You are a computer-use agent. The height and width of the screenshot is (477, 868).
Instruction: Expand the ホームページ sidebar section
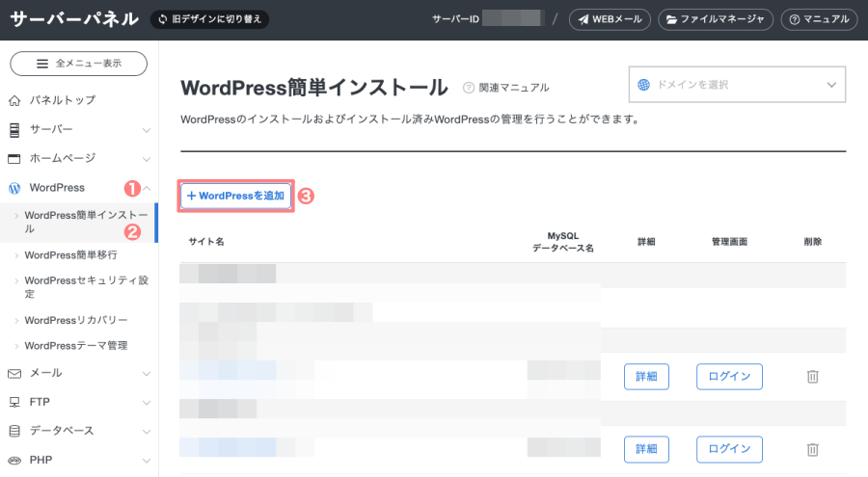(x=79, y=158)
